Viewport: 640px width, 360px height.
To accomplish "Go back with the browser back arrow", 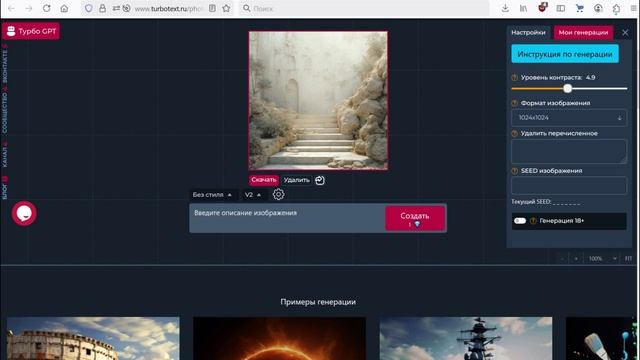I will coord(11,8).
